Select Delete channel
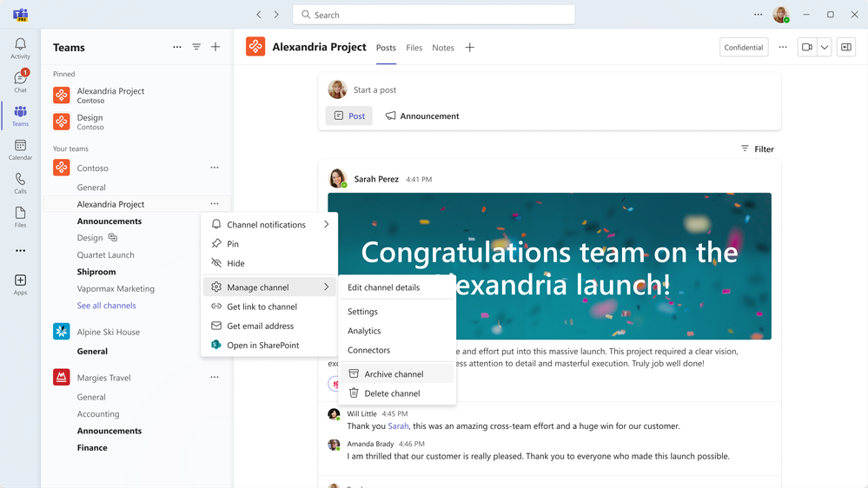Screen dimensions: 868x488 pyautogui.click(x=397, y=393)
